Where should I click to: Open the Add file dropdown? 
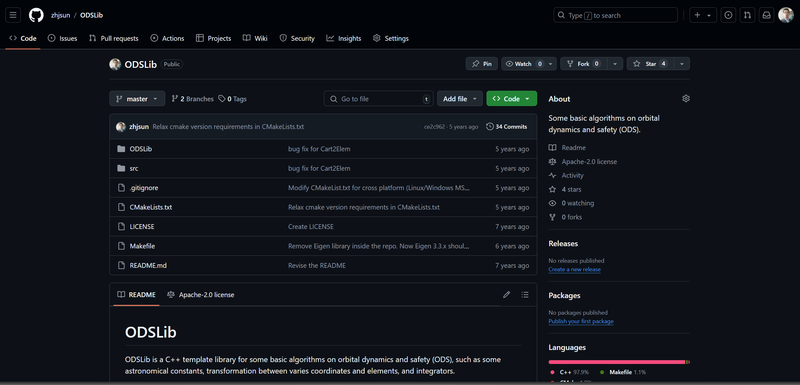pos(460,99)
